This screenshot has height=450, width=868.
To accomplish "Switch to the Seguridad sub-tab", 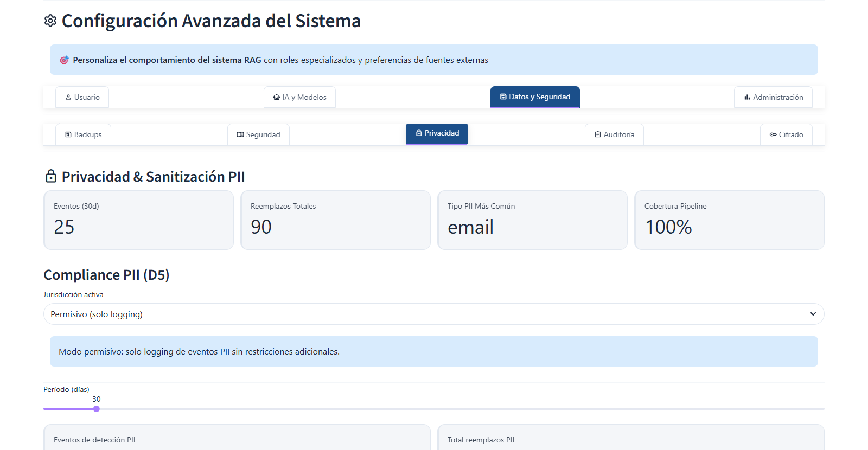I will [258, 134].
